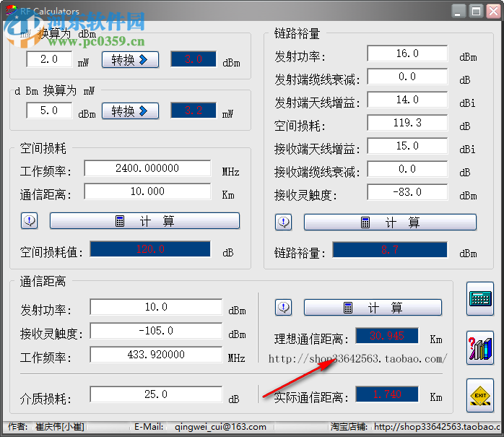Edit 接收灵触度 field showing -105.0
The image size is (504, 437).
156,331
